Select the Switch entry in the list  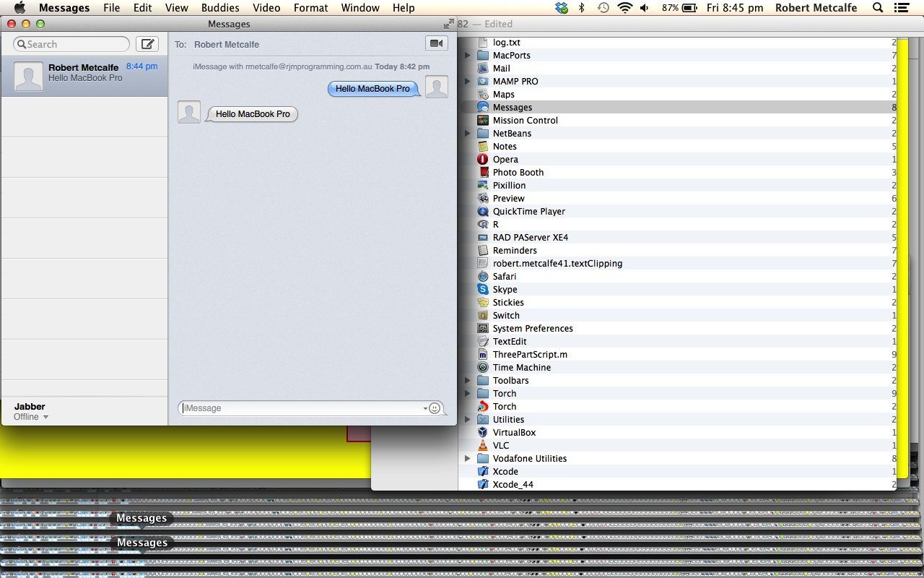506,315
